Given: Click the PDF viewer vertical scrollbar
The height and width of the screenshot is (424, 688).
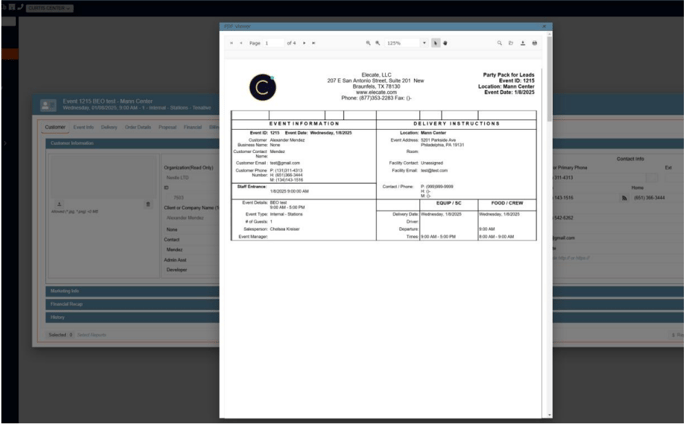Looking at the screenshot, I should click(x=549, y=79).
